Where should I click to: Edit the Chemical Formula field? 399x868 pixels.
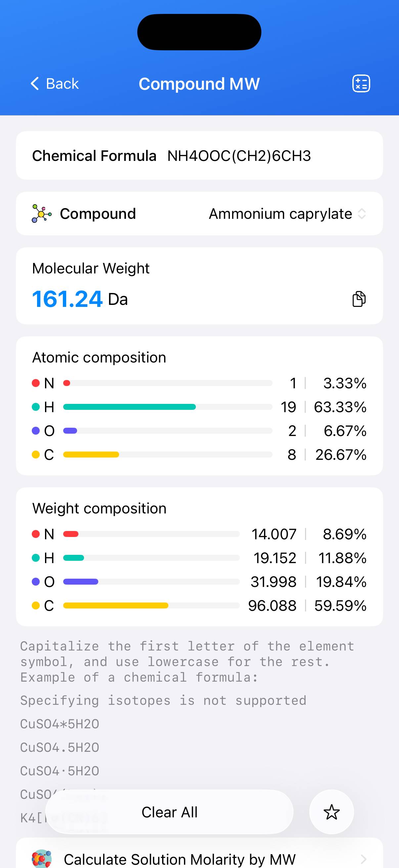(x=239, y=156)
